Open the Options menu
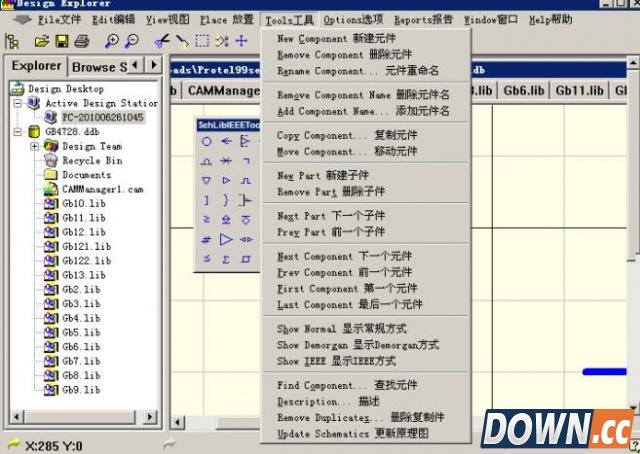The image size is (640, 454). click(x=353, y=19)
